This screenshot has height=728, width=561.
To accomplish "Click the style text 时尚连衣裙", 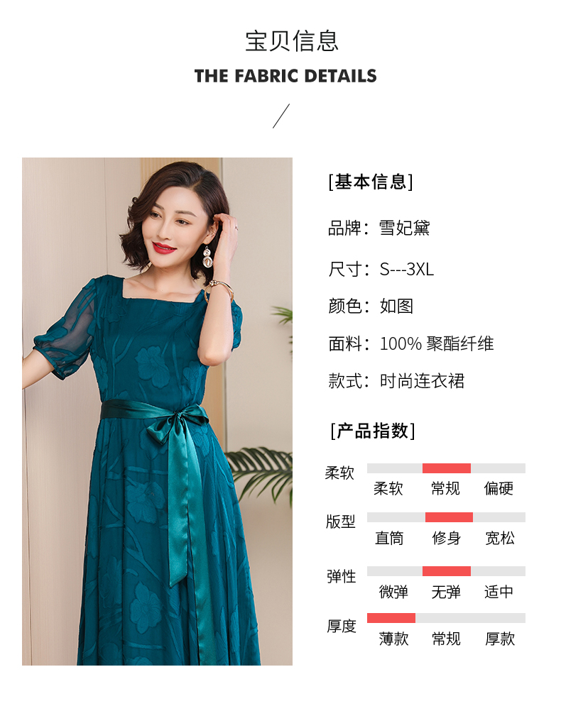I will [422, 381].
